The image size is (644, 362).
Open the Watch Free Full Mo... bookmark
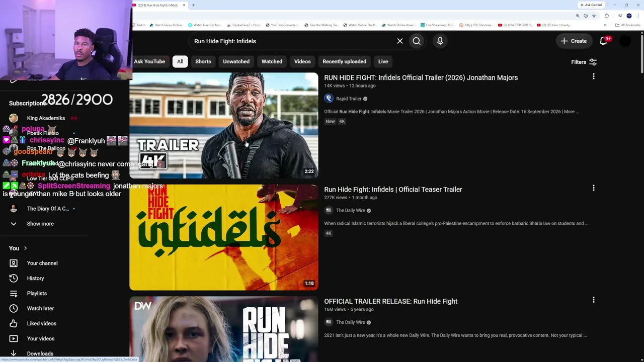pos(205,25)
